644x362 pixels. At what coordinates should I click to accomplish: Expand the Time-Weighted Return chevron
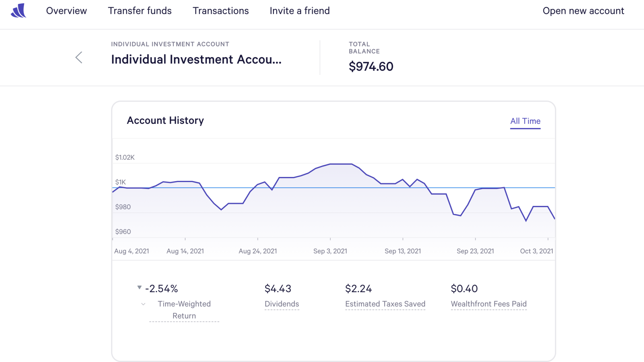(x=143, y=304)
